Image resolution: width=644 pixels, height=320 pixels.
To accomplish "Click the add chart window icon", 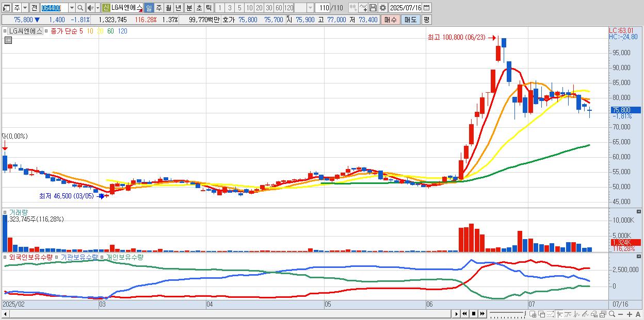I will click(533, 314).
